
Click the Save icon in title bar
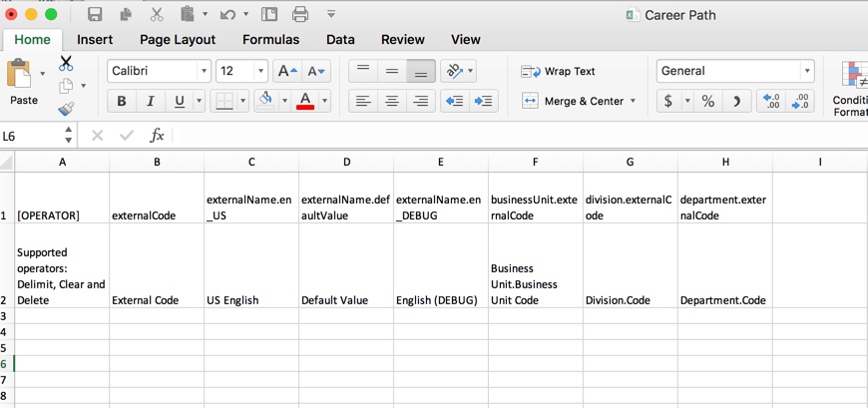coord(95,14)
